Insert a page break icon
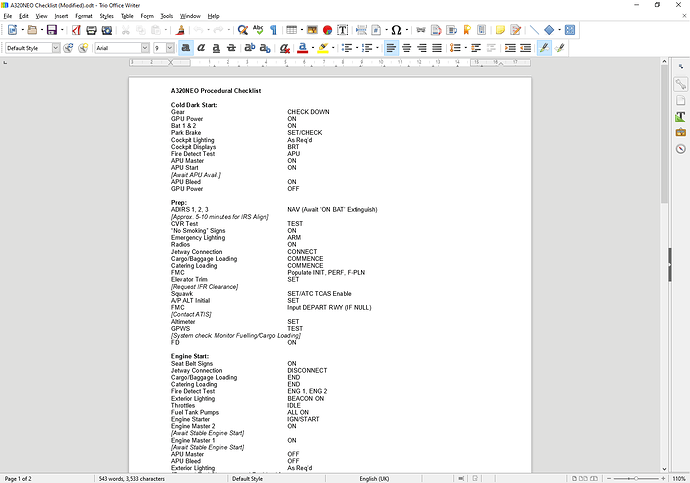The width and height of the screenshot is (690, 483). pos(361,30)
